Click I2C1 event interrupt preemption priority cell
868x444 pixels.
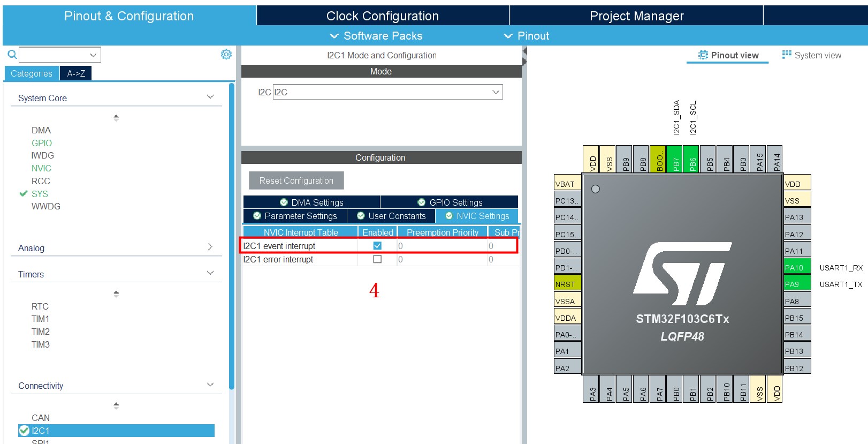442,246
